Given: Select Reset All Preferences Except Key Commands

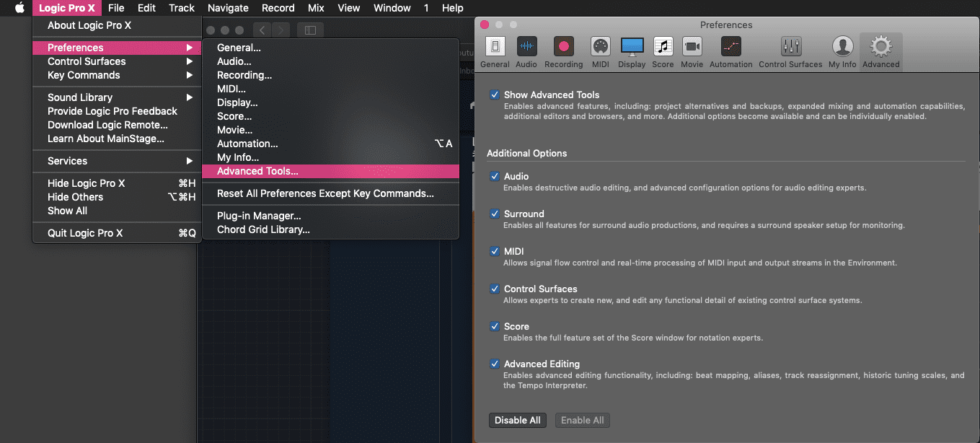Looking at the screenshot, I should tap(330, 193).
